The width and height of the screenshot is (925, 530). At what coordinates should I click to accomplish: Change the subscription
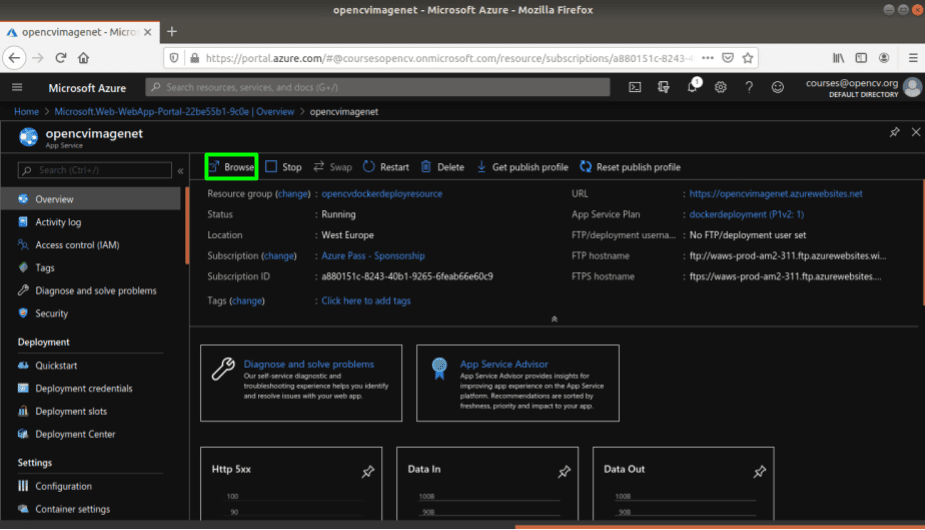[x=278, y=256]
